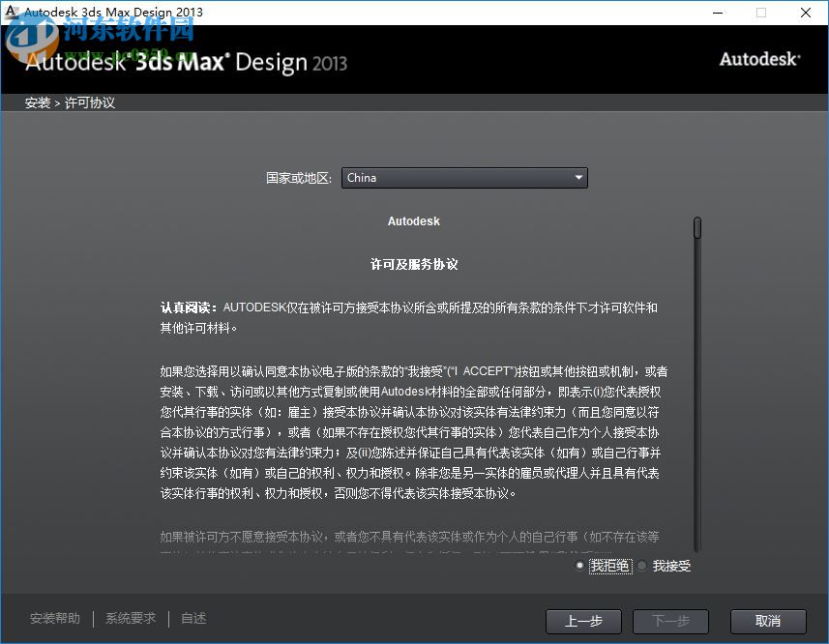Select the 我拒绝 (I reject) radio button
The image size is (829, 644).
pyautogui.click(x=578, y=566)
